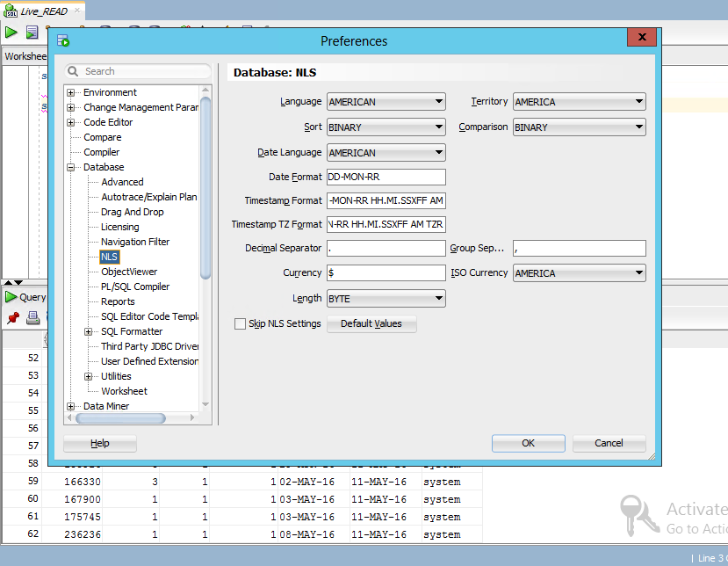Expand the Environment tree node
Image resolution: width=728 pixels, height=566 pixels.
pos(70,92)
